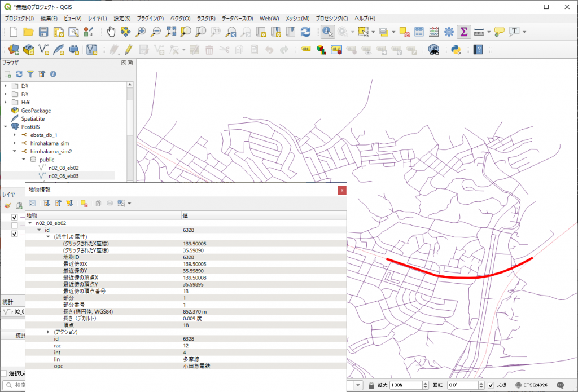Expand the ebata_db_1 PostGIS connection

(14, 135)
